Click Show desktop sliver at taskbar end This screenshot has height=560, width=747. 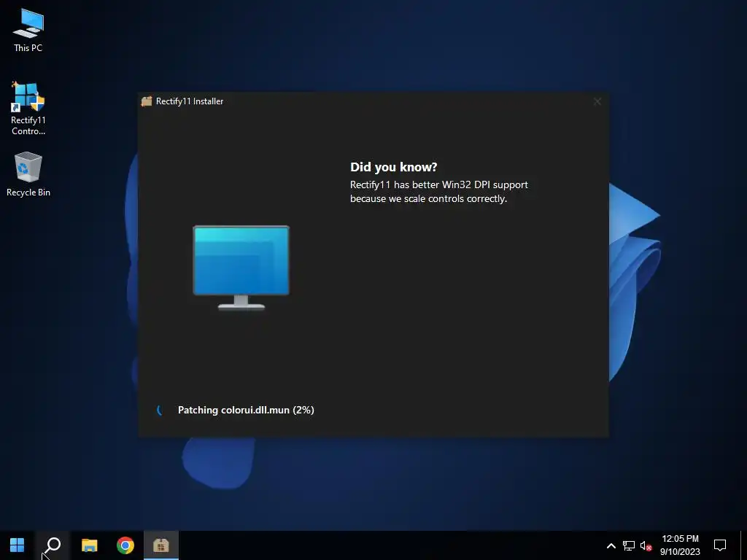(x=743, y=545)
